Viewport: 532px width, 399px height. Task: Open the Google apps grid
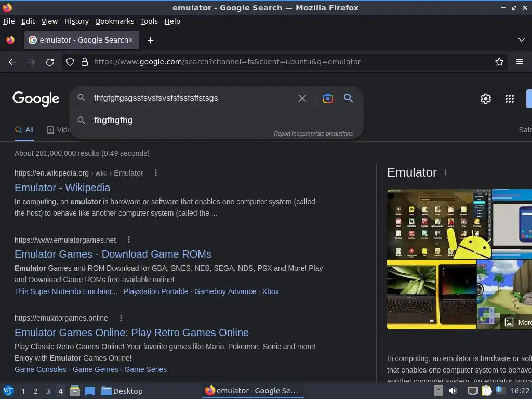click(510, 99)
